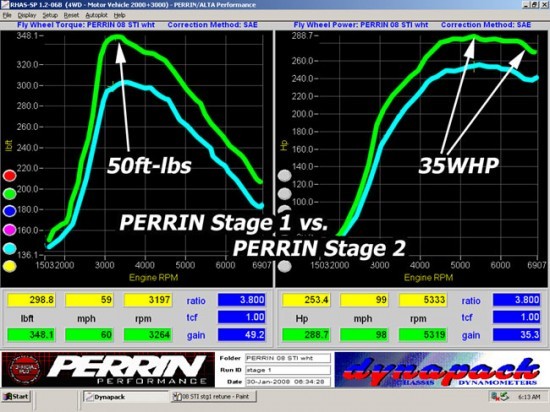
Task: Click the RHAS-SP application icon in title bar
Action: pos(5,5)
